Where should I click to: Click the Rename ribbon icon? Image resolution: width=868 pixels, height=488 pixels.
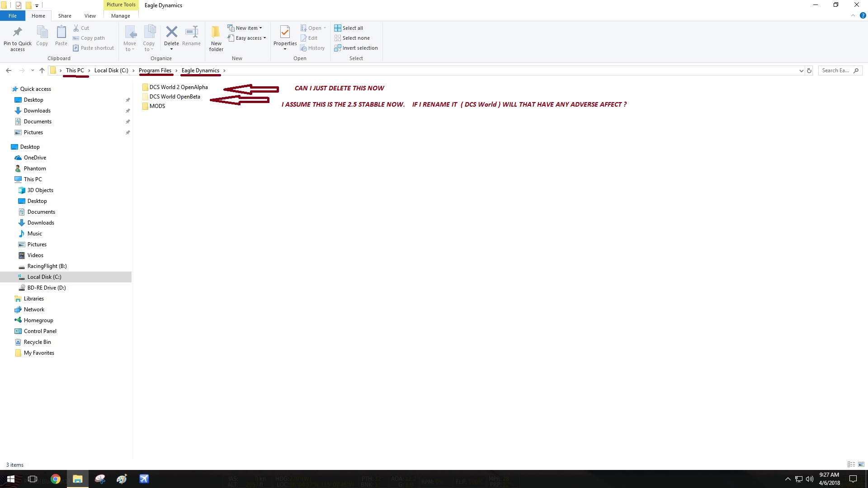coord(192,32)
